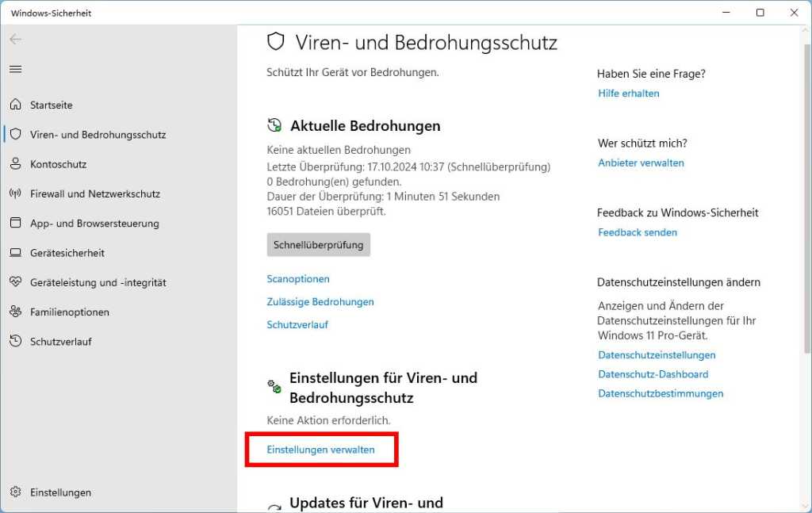Click the Hilfe erhalten link
The height and width of the screenshot is (513, 812).
point(628,93)
